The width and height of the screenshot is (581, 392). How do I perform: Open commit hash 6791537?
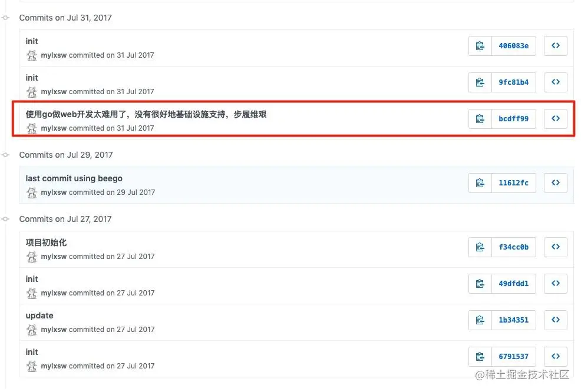point(514,357)
